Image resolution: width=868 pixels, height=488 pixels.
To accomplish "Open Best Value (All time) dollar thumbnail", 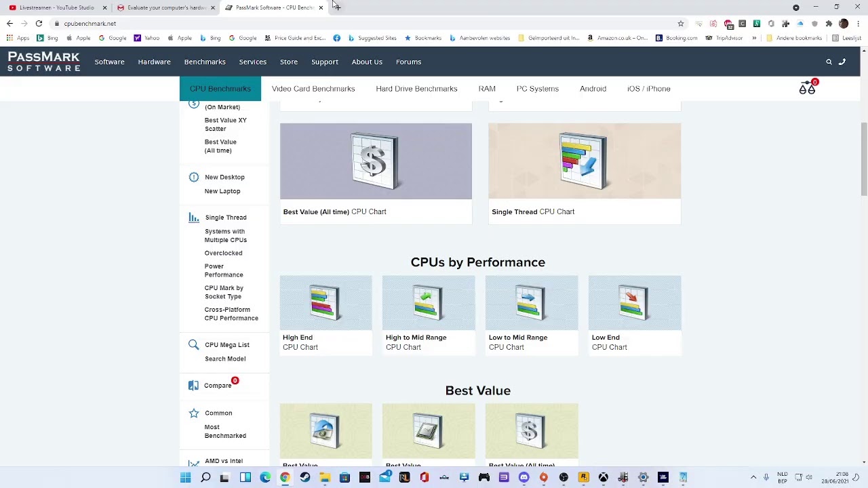I will pos(376,161).
